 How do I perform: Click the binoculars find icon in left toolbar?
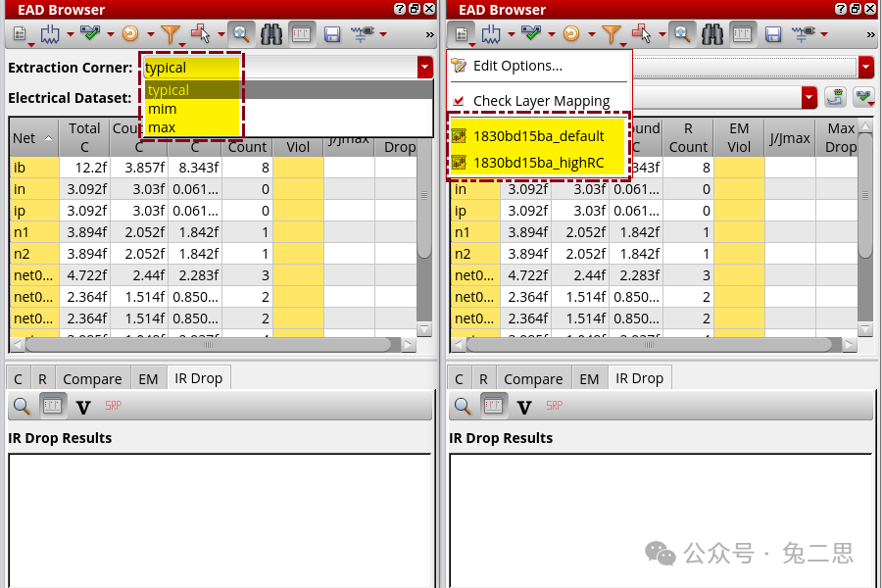271,34
